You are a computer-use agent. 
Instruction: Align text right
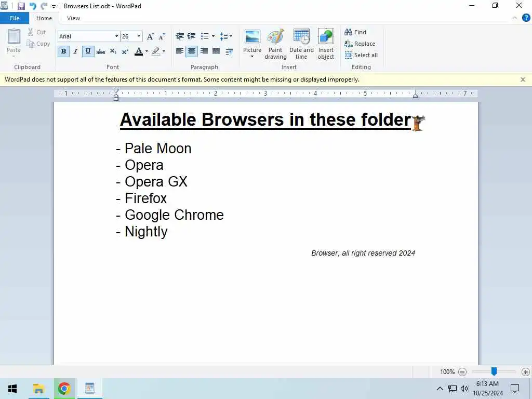point(204,51)
